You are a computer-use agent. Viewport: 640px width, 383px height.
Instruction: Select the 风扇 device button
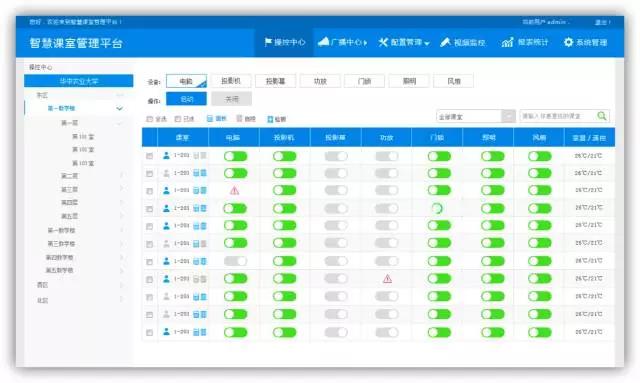point(453,81)
